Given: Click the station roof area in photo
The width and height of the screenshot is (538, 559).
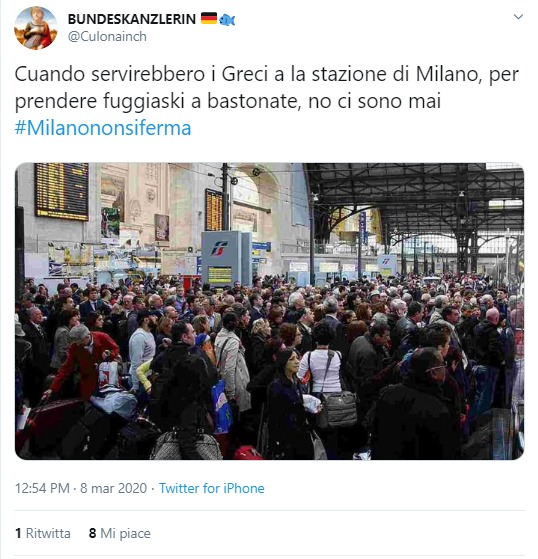Looking at the screenshot, I should tap(414, 193).
